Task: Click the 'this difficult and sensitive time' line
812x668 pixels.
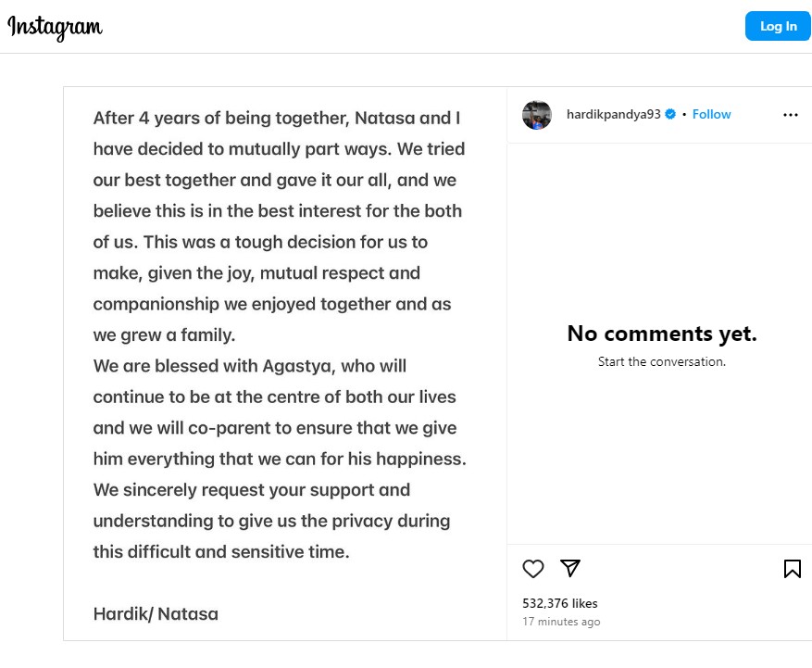Action: point(221,552)
